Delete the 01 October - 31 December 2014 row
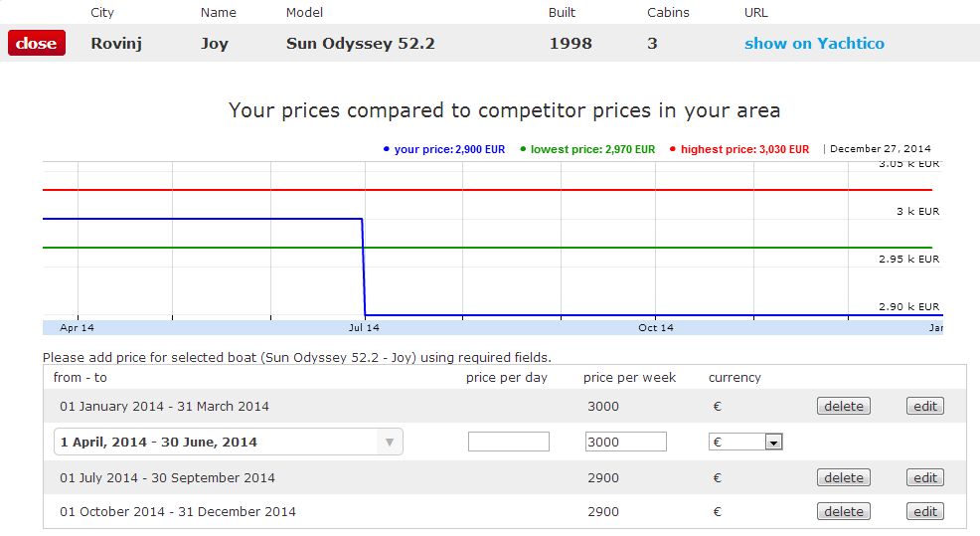980x536 pixels. 843,512
